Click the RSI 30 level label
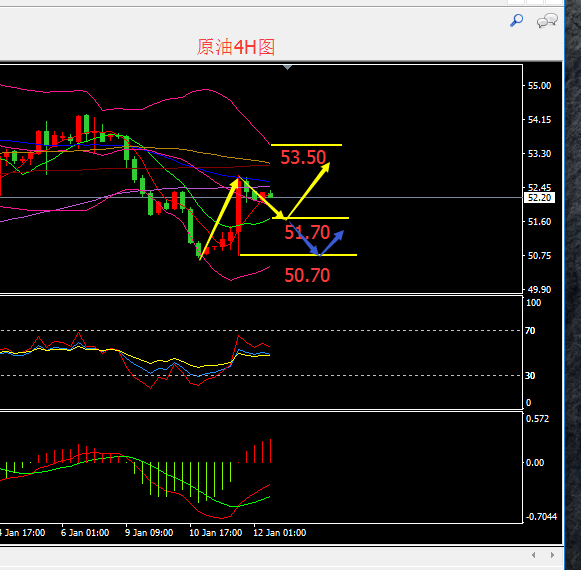 530,376
